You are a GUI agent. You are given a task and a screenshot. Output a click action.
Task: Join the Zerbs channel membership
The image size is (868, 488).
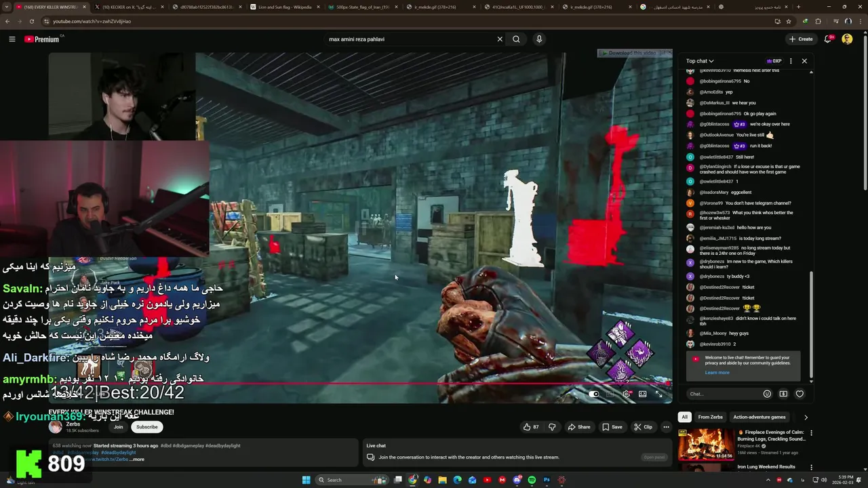(x=118, y=427)
